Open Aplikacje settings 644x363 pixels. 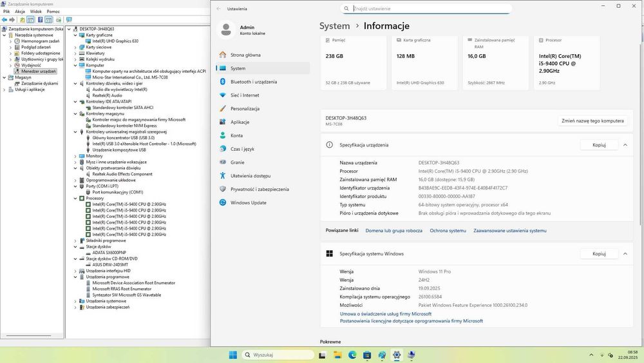pyautogui.click(x=263, y=122)
